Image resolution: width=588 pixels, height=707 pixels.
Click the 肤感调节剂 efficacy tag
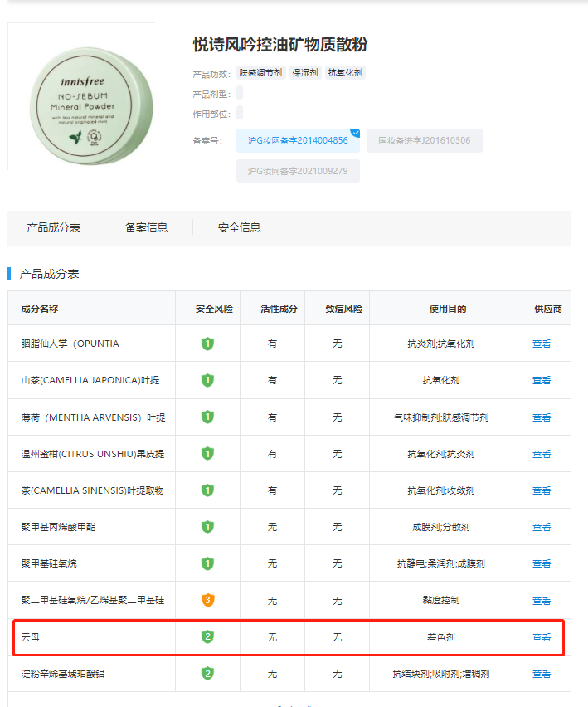(260, 72)
